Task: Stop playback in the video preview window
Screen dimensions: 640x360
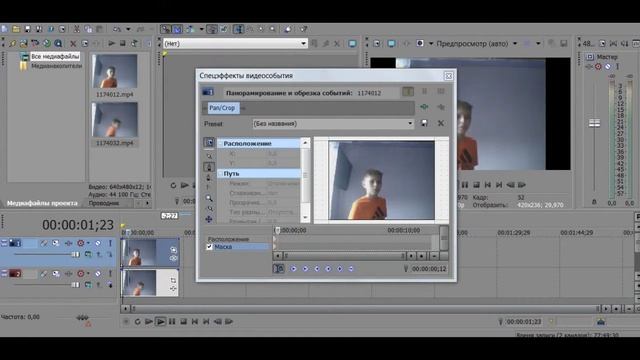Action: coord(476,185)
